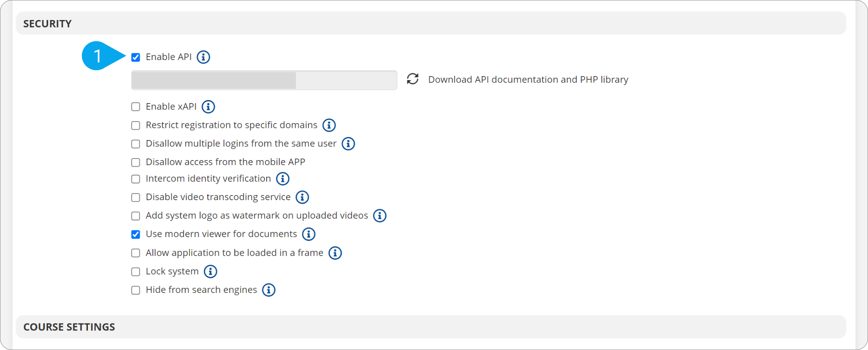This screenshot has width=868, height=350.
Task: Uncheck the Enable API checkbox
Action: point(136,57)
